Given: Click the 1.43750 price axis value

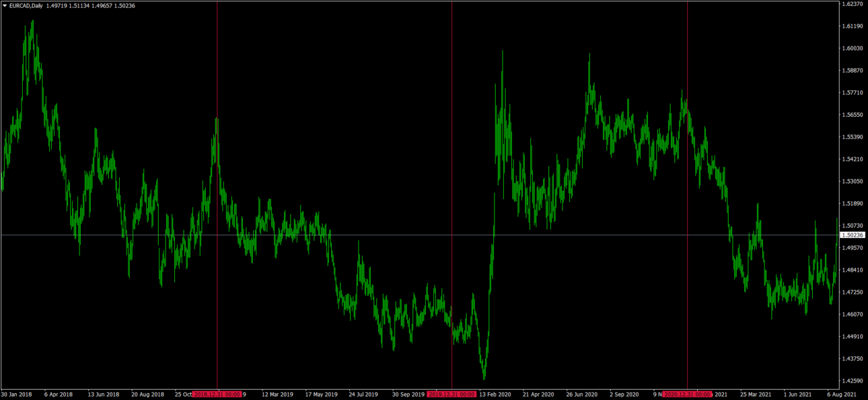Looking at the screenshot, I should pos(852,359).
